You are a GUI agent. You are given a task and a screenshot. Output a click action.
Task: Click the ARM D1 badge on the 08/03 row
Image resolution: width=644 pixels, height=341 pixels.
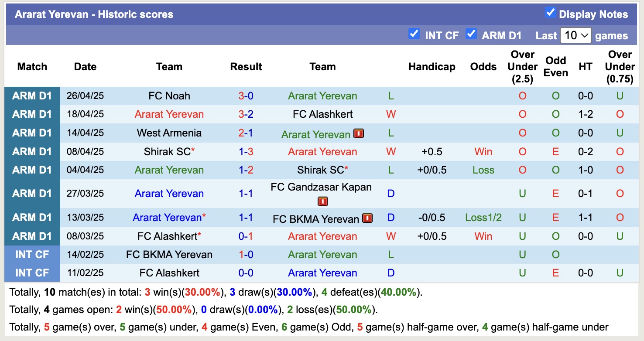click(x=32, y=236)
